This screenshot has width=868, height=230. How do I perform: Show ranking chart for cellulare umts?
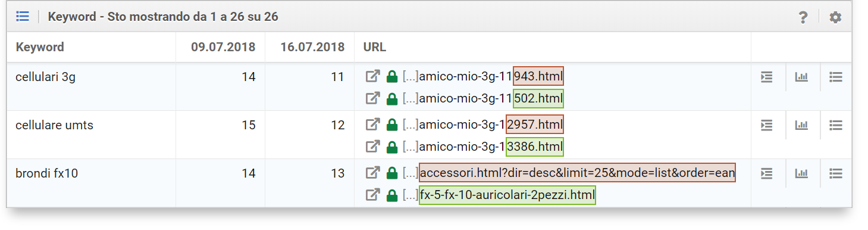(802, 125)
